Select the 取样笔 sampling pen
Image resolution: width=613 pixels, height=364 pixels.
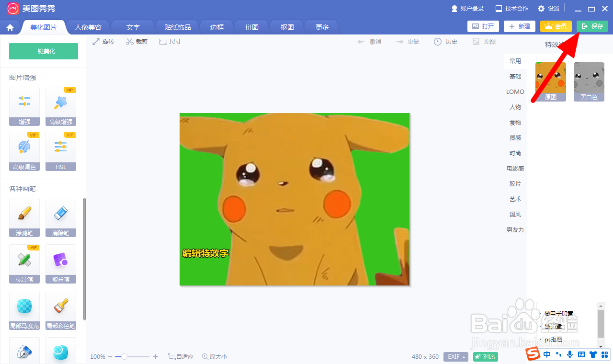pyautogui.click(x=61, y=264)
